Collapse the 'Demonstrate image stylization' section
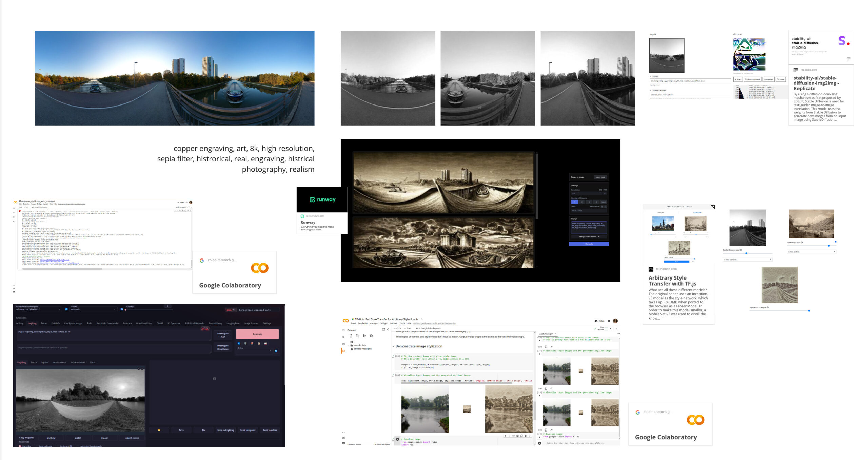868x460 pixels. click(x=393, y=346)
